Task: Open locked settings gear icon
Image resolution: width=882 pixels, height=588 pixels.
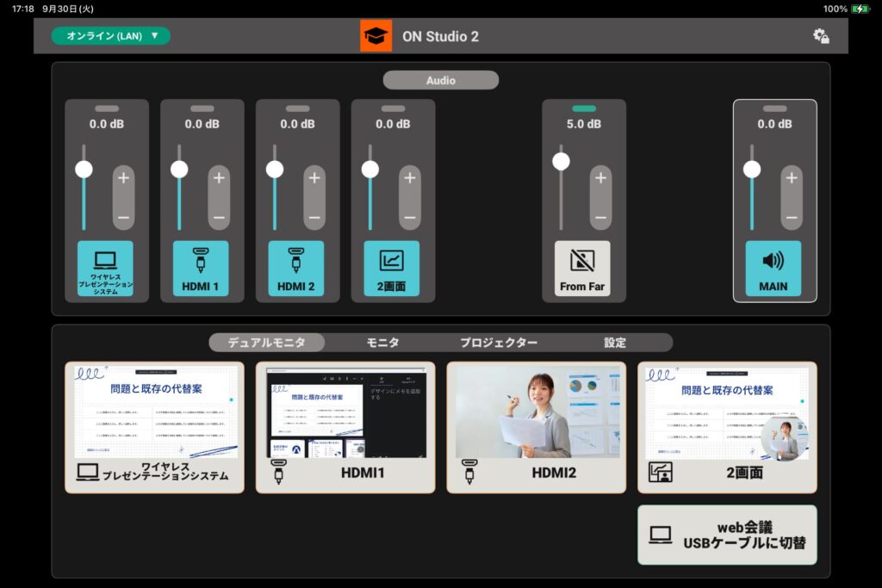Action: (x=821, y=36)
